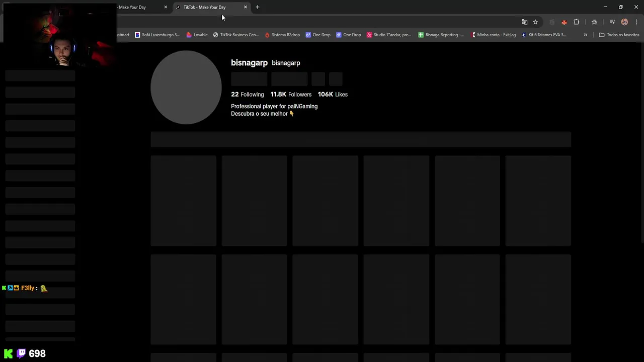
Task: Click the favorites star toolbar button
Action: 594,22
